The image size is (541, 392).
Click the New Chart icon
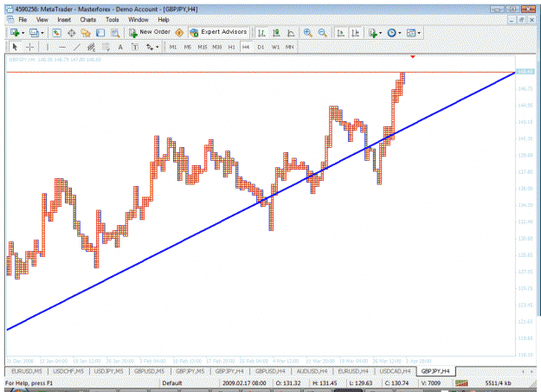(15, 33)
